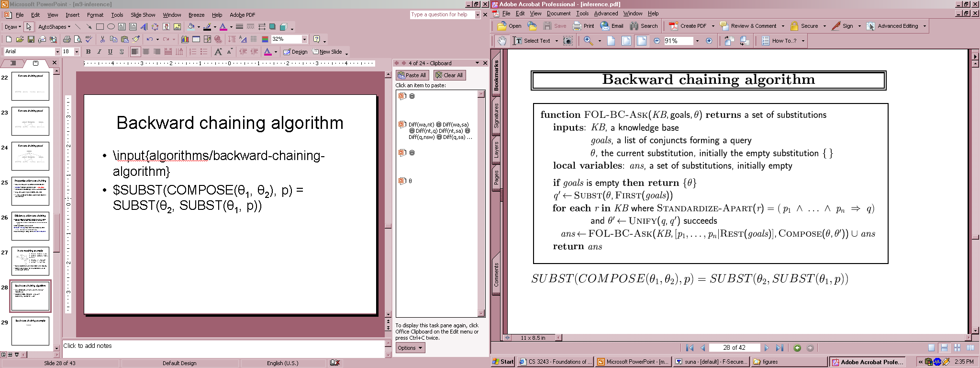
Task: Toggle Bold formatting in PowerPoint
Action: click(88, 52)
